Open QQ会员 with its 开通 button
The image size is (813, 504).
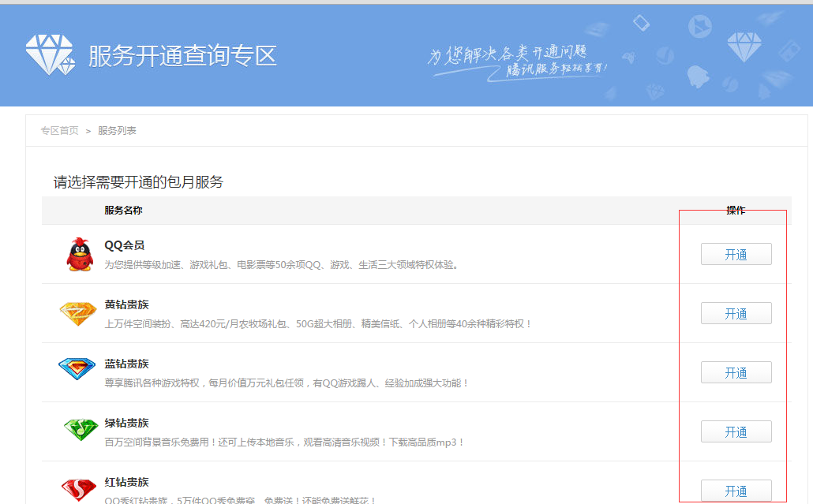coord(736,253)
